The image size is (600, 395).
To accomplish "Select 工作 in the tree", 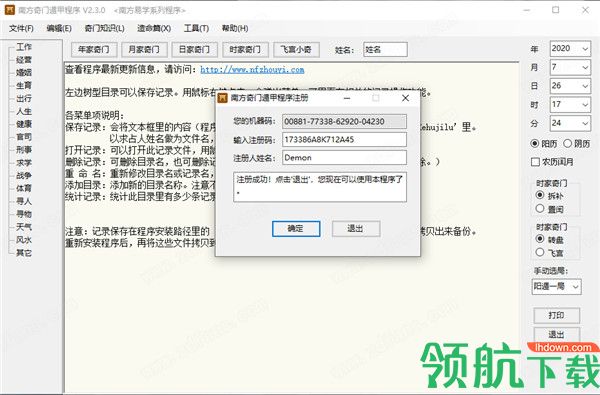I will tap(24, 47).
